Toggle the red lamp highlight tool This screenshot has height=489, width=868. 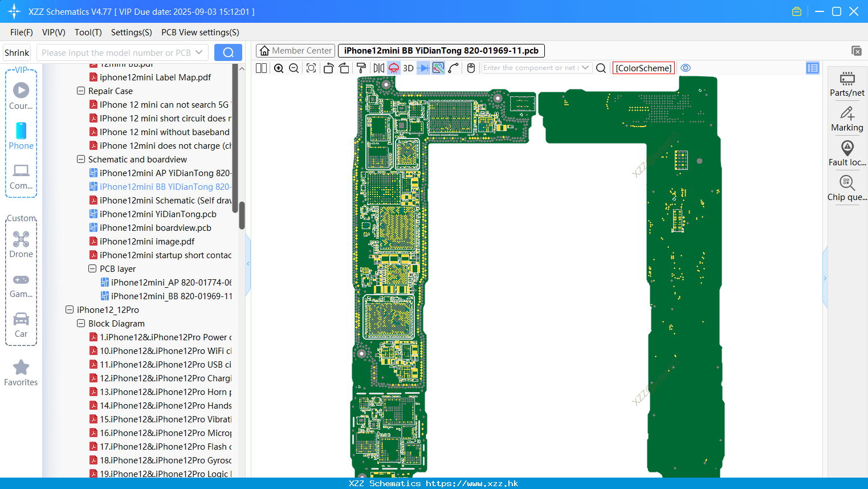click(394, 68)
